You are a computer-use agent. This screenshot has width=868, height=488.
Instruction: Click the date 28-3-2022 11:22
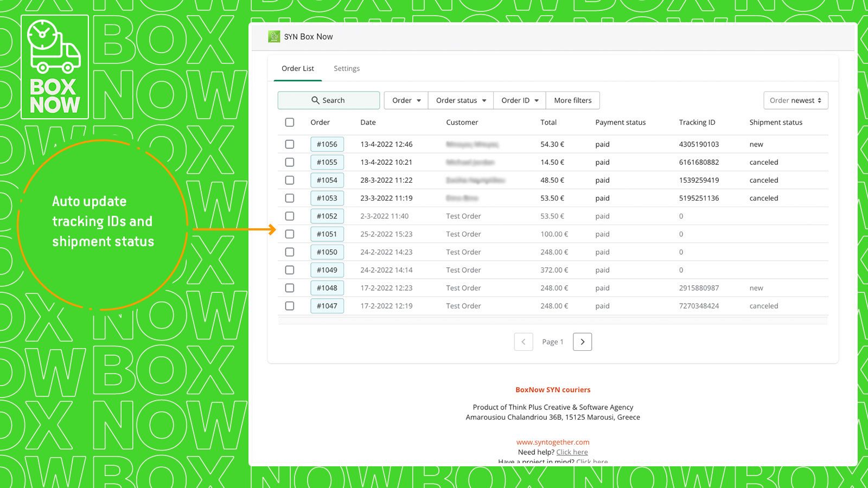click(x=386, y=180)
